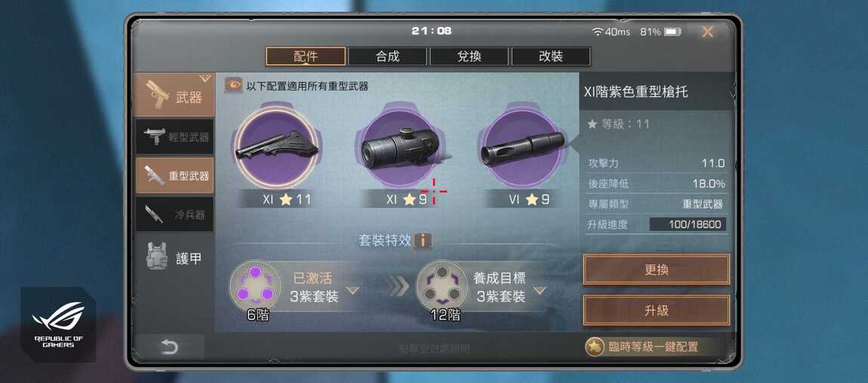Expand the 養成目標 3紫套裝 dropdown arrow
868x383 pixels.
(539, 290)
